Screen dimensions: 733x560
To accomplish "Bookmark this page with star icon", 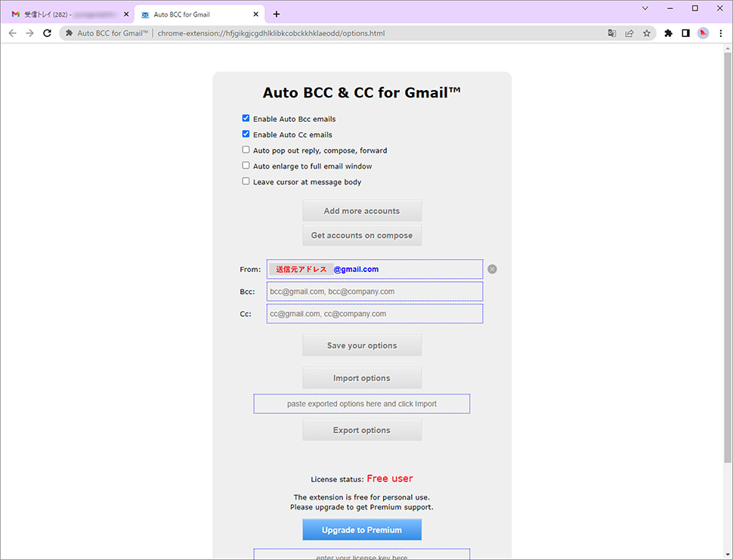I will click(647, 33).
